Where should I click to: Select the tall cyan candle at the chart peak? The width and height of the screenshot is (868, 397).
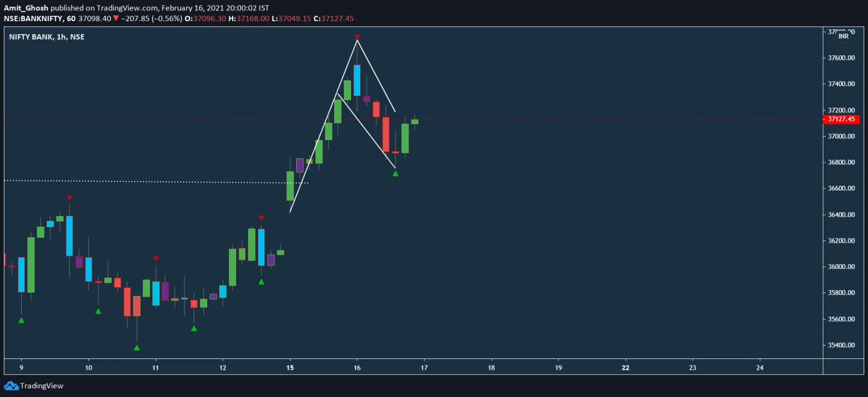(357, 80)
